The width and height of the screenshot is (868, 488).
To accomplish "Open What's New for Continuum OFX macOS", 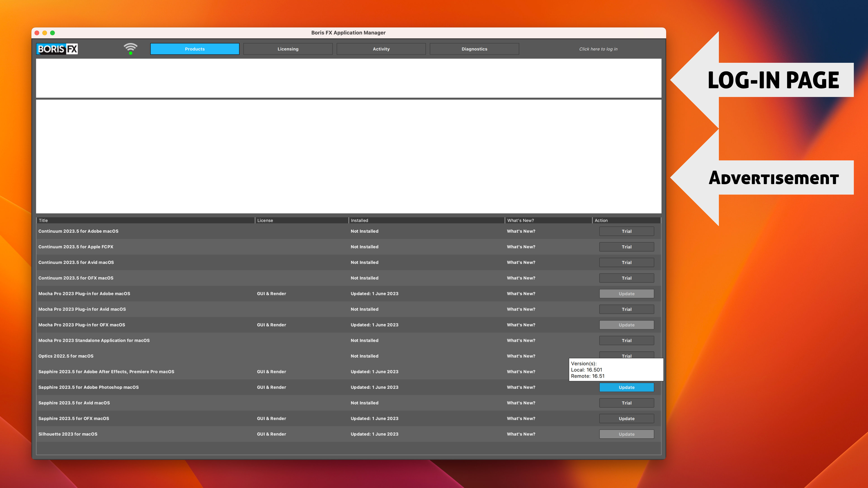I will [x=521, y=278].
